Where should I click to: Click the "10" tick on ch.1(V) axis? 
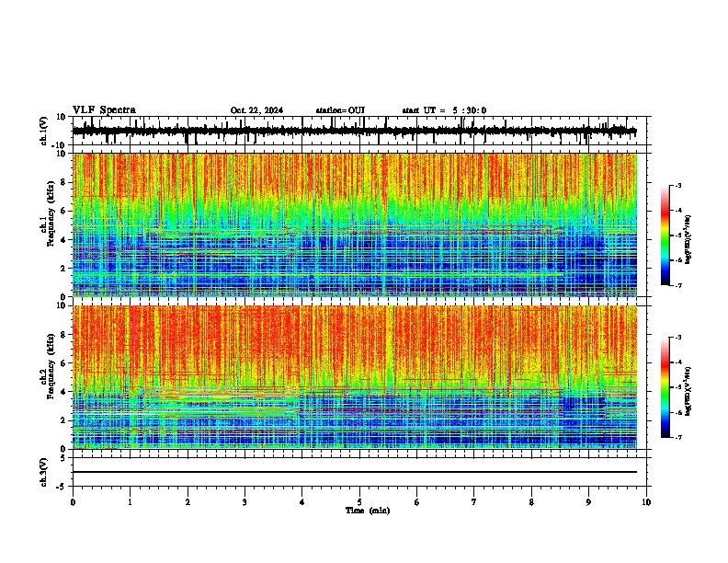62,117
